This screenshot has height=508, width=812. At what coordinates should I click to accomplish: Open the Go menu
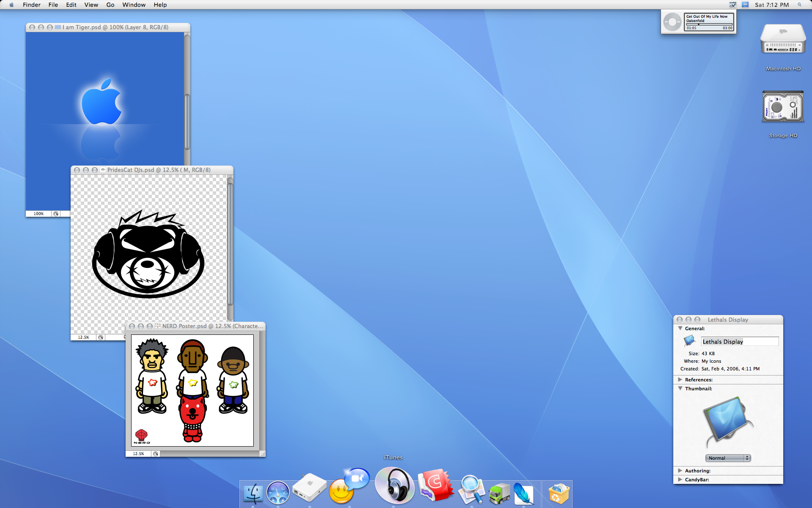pos(110,5)
